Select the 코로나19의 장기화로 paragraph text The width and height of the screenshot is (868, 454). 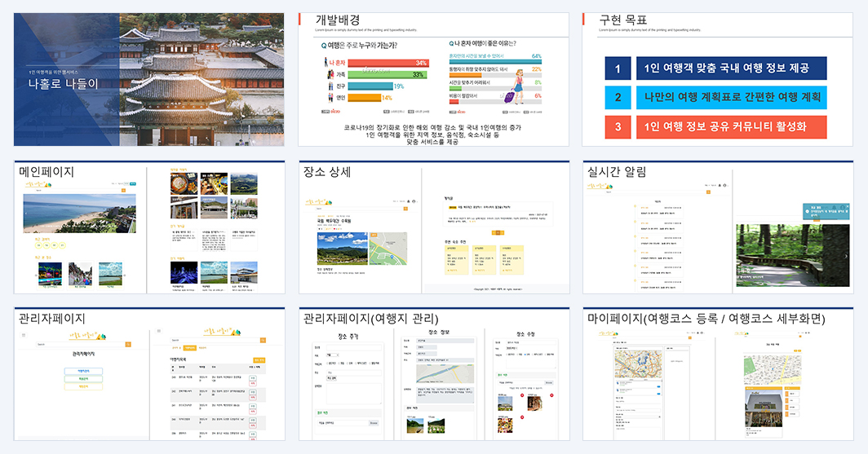(432, 134)
